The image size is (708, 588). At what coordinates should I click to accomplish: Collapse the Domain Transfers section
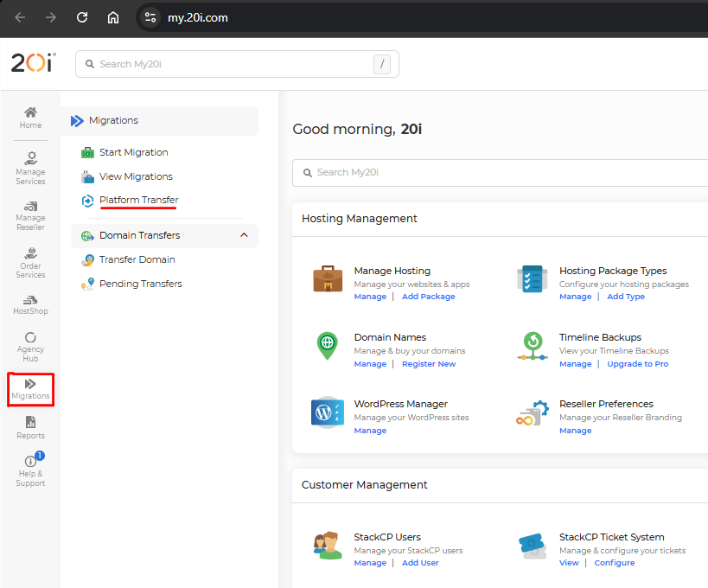pos(244,235)
